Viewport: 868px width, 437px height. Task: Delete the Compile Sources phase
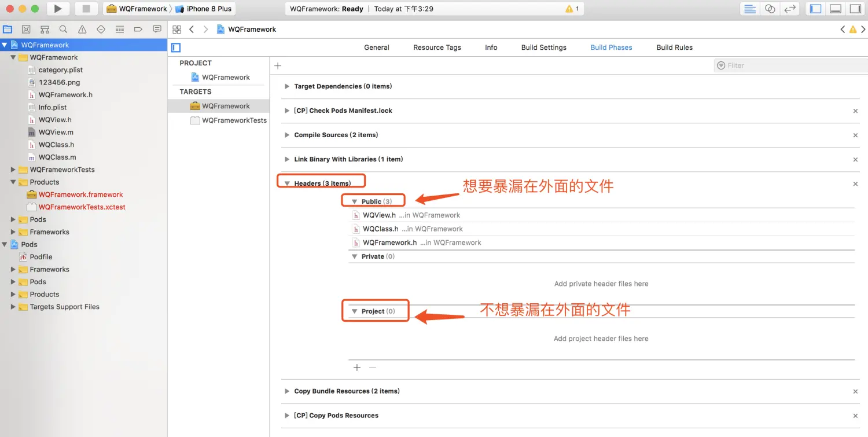coord(855,135)
